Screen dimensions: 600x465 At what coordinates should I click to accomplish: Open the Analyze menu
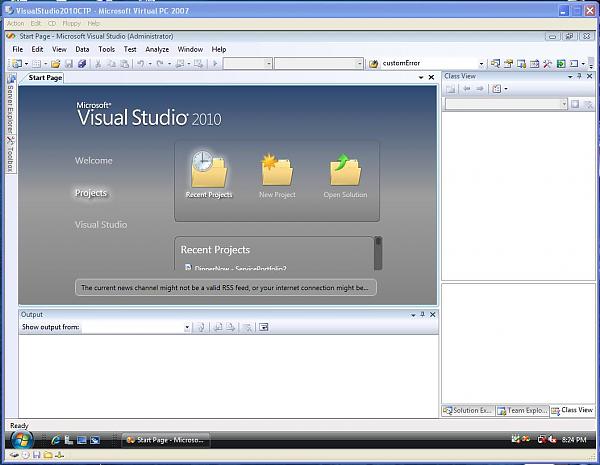pos(157,49)
